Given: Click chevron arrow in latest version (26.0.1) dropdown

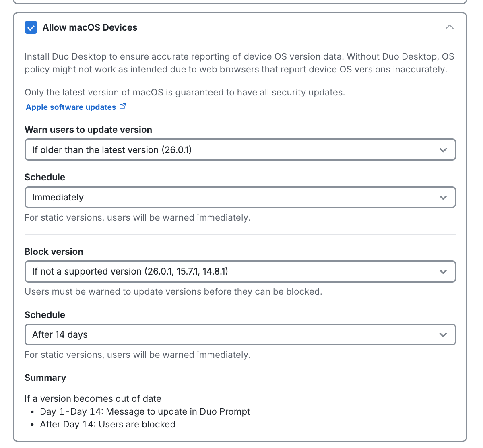Looking at the screenshot, I should pyautogui.click(x=443, y=150).
